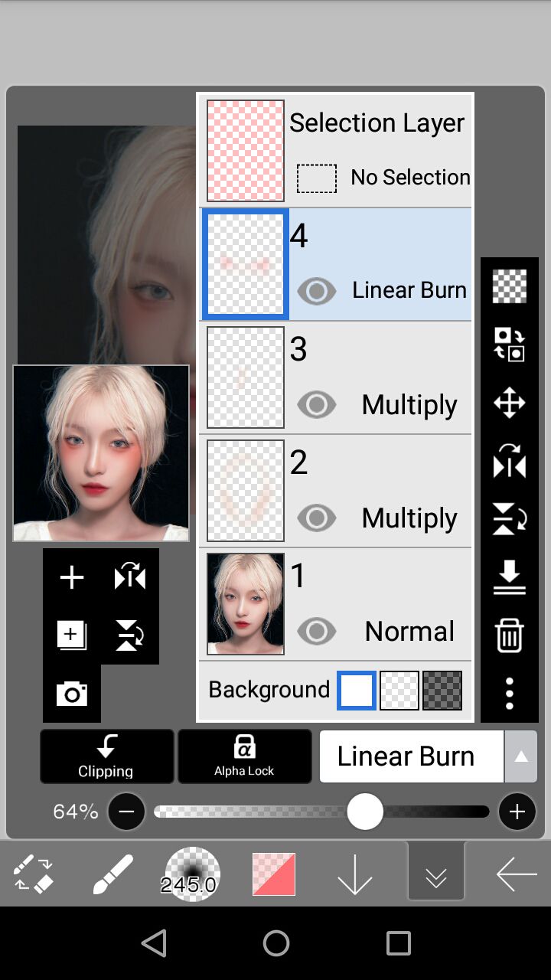
Task: Open the three-dot more options menu
Action: tap(510, 694)
